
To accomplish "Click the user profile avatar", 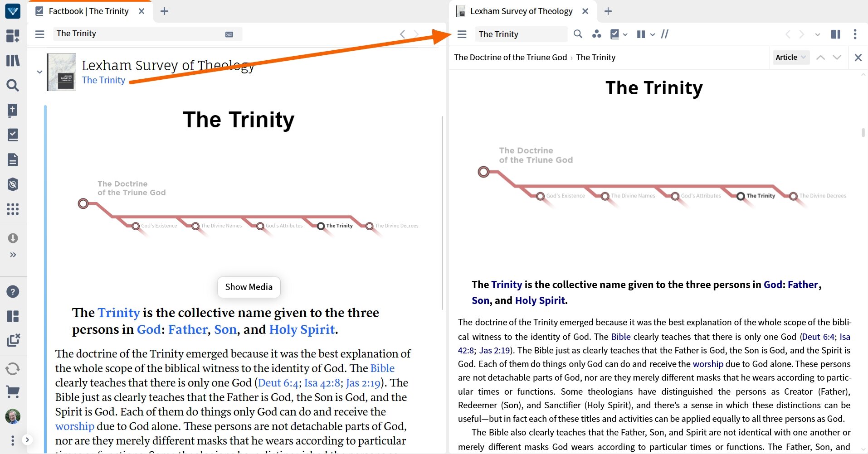I will click(x=13, y=416).
